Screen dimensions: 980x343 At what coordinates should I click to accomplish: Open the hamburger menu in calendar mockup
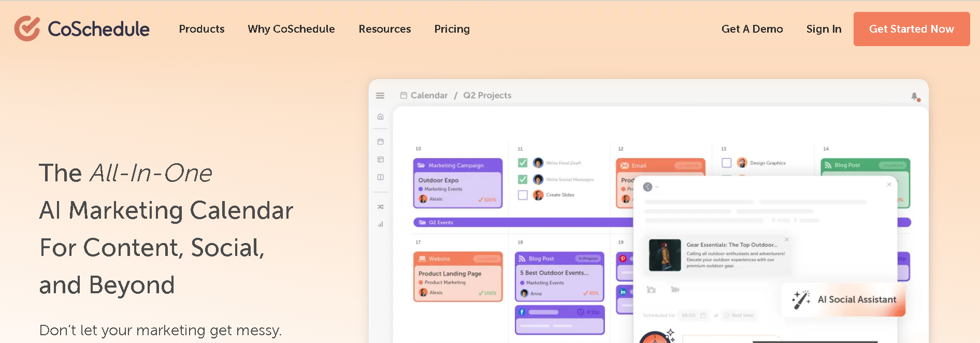click(x=380, y=95)
